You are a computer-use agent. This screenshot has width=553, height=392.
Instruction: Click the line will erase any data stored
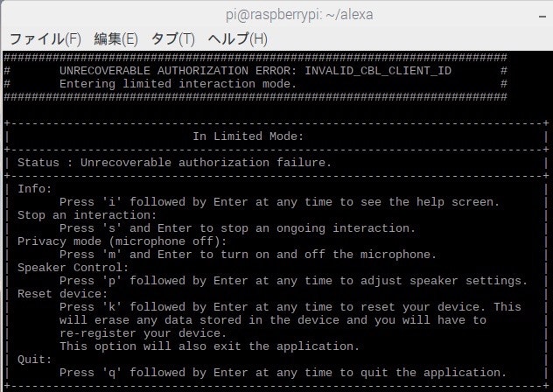(x=273, y=320)
